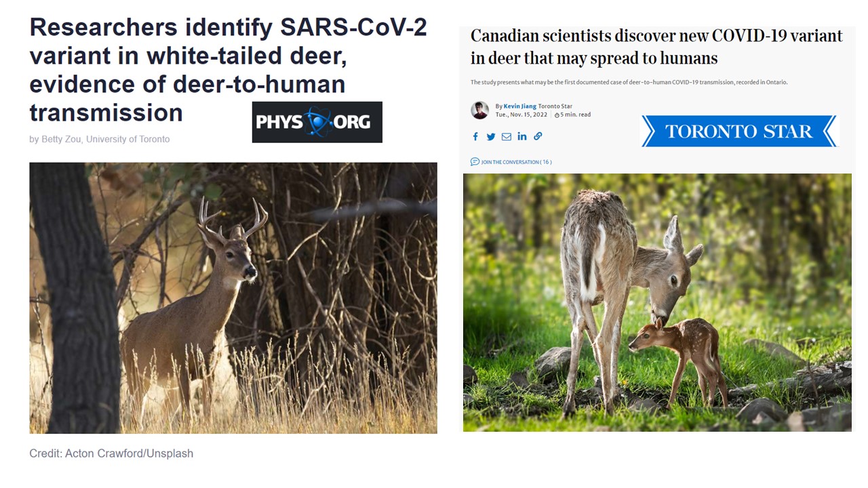The image size is (868, 488).
Task: Share the article on LinkedIn
Action: 522,136
